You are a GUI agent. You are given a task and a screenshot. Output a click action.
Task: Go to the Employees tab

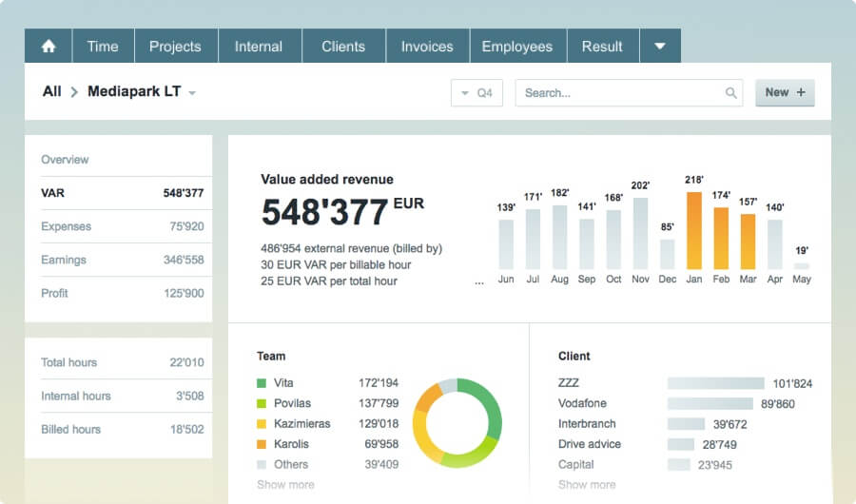[516, 47]
